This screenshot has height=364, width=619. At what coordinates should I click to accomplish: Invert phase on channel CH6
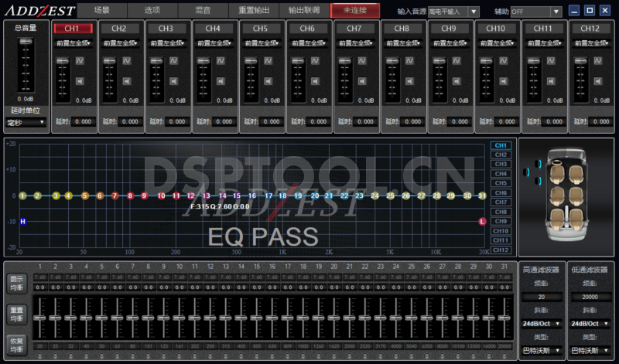point(315,61)
